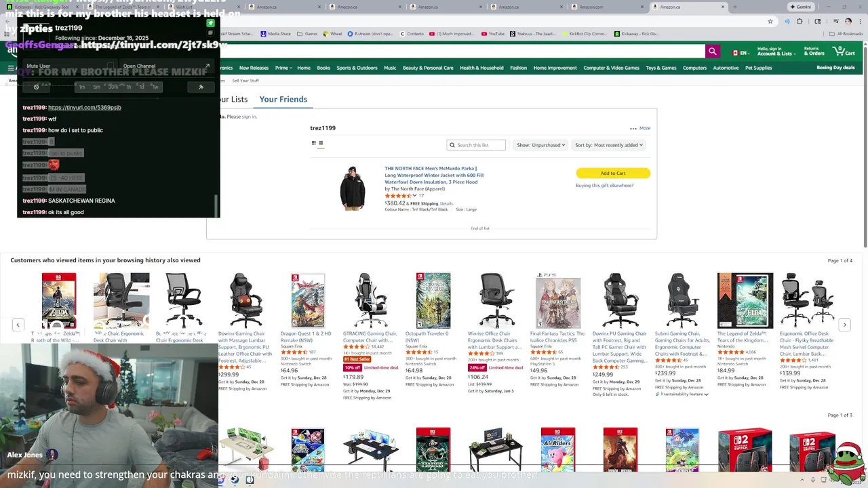Expand the Prime navigation dropdown

[x=282, y=68]
